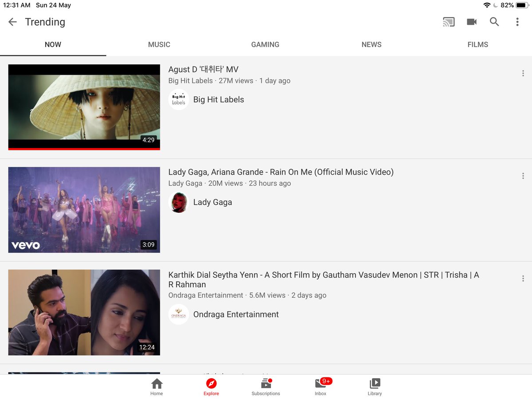Viewport: 532px width, 399px height.
Task: Open the Lady Gaga channel name link
Action: tap(213, 202)
